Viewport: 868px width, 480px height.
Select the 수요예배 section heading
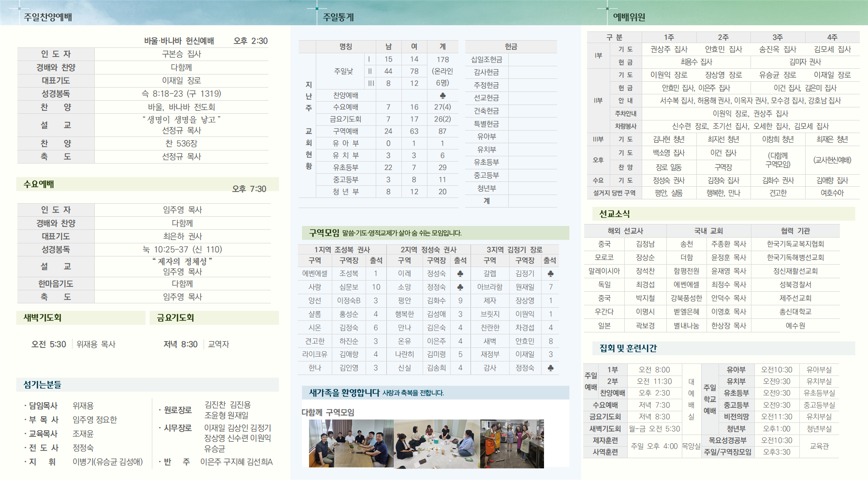tap(39, 184)
